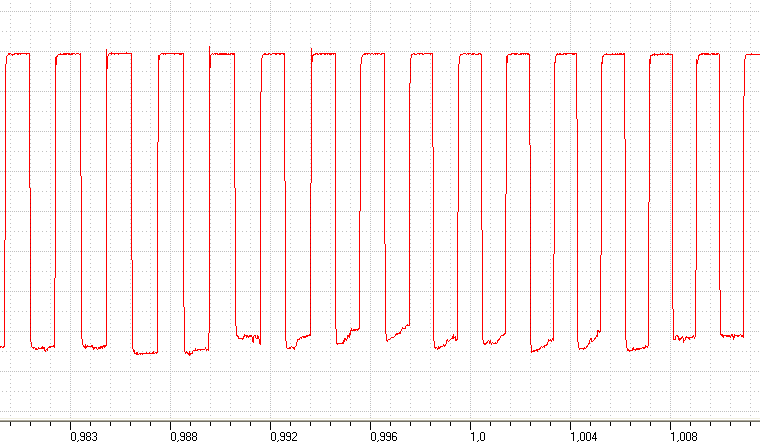760x446 pixels.
Task: Click the 0,996 time axis label
Action: pos(384,437)
